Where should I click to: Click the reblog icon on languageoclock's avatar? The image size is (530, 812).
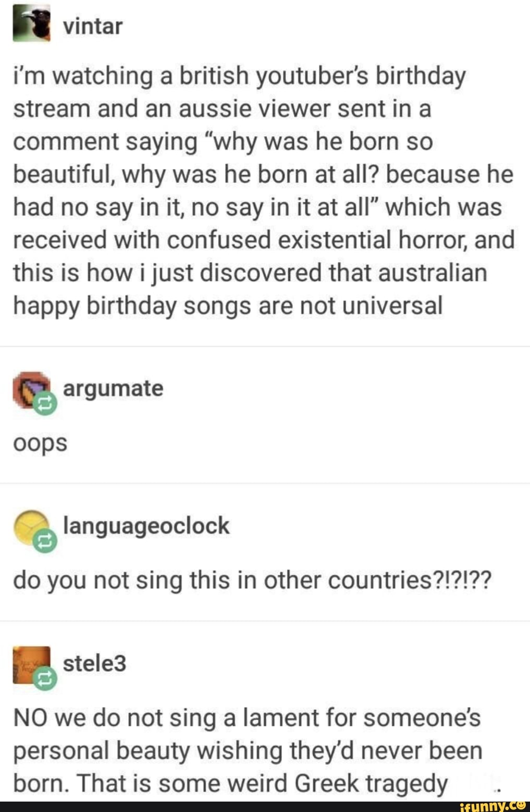(x=44, y=541)
